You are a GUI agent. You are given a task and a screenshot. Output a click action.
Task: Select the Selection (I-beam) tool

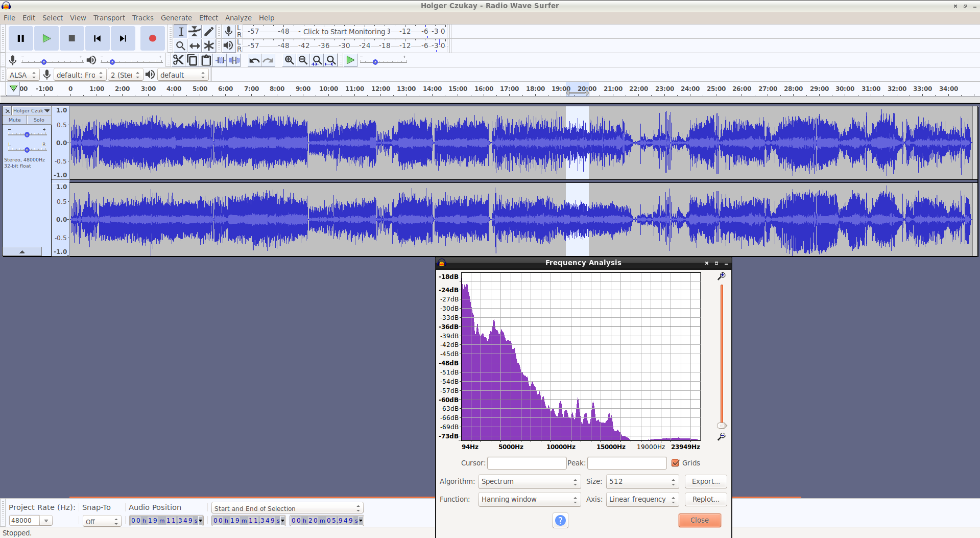tap(180, 32)
